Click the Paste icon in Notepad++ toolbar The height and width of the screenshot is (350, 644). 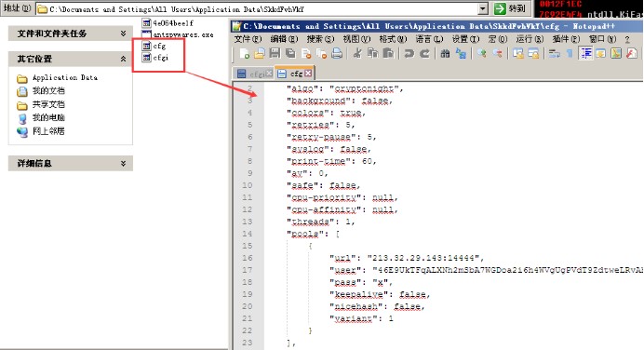click(388, 53)
